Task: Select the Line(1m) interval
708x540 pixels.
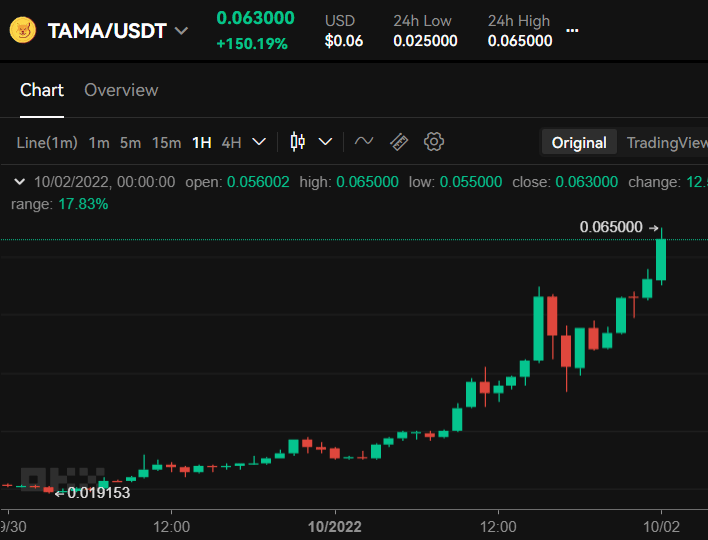Action: click(47, 142)
